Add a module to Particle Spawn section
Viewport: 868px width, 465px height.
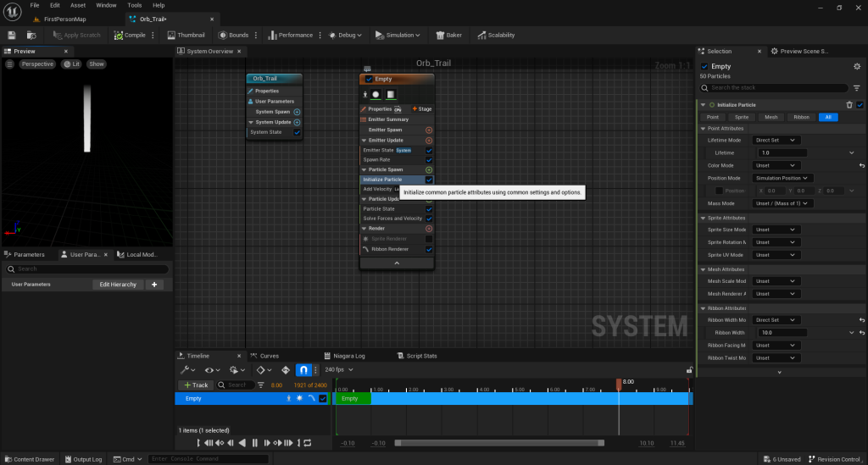(x=429, y=169)
